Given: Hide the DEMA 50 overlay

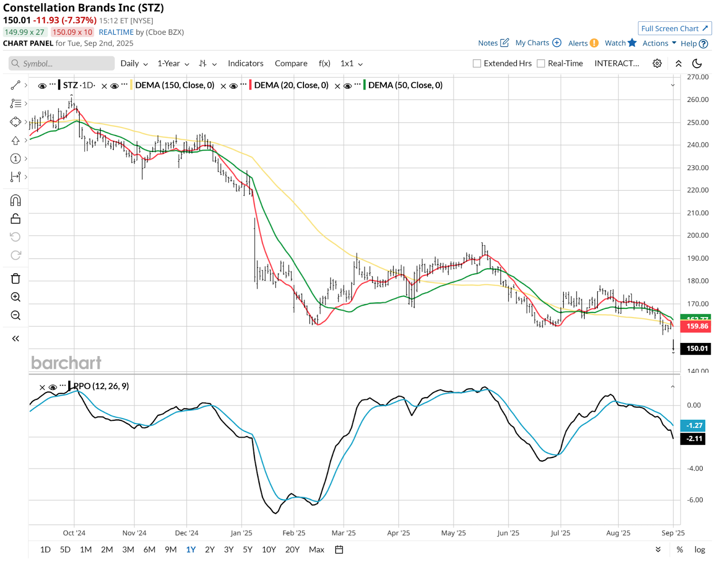Looking at the screenshot, I should click(x=348, y=86).
